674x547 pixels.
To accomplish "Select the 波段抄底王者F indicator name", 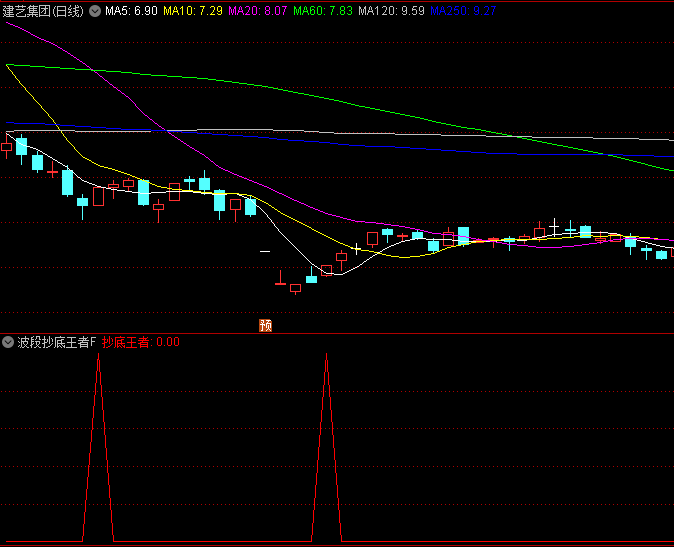I will (56, 342).
